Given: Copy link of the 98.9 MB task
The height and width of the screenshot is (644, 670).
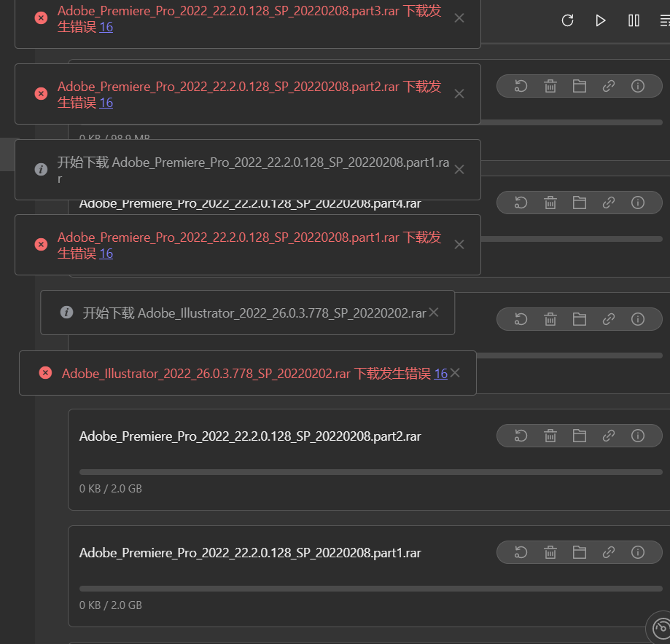Looking at the screenshot, I should [x=609, y=86].
